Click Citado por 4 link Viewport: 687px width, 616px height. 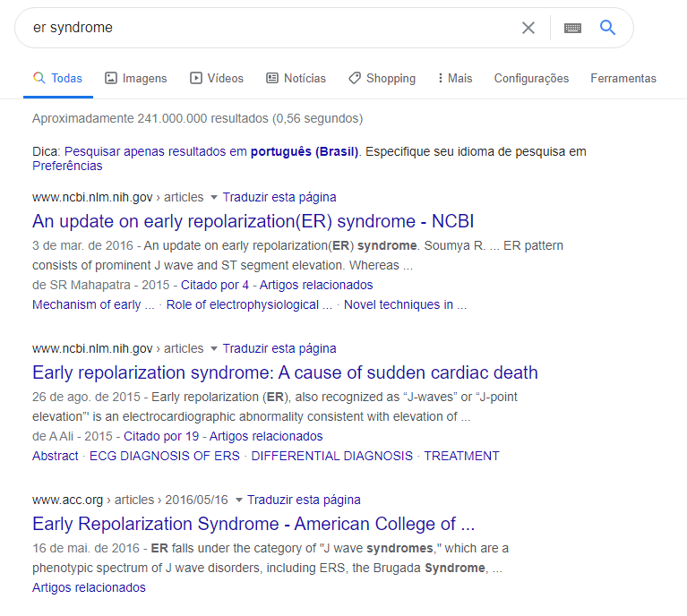pyautogui.click(x=215, y=286)
